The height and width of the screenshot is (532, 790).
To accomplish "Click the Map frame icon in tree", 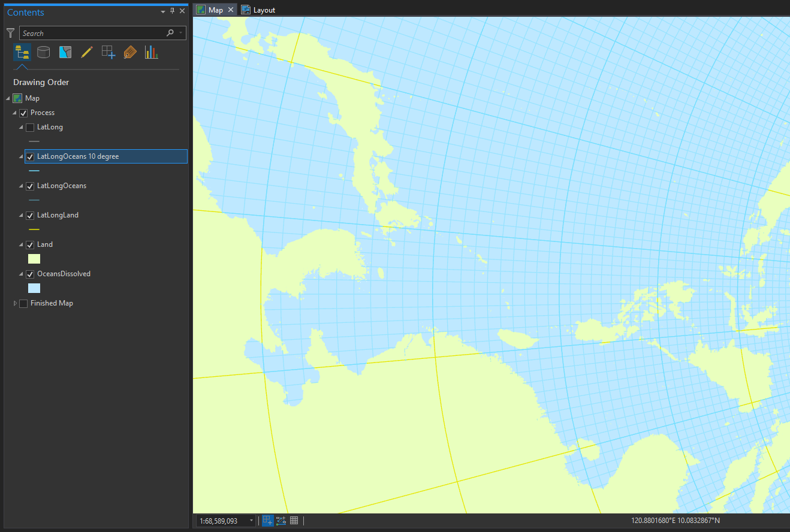I will coord(17,98).
